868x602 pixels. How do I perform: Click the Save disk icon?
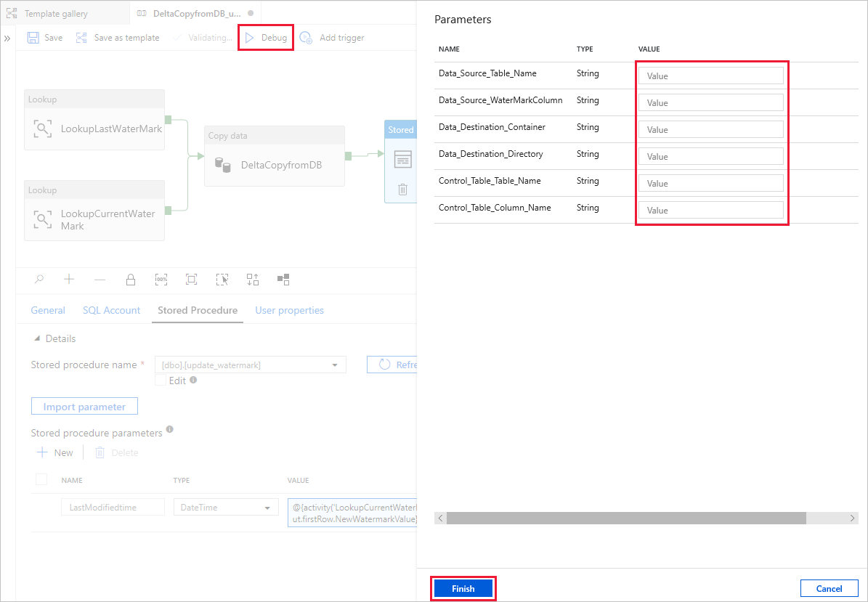33,38
